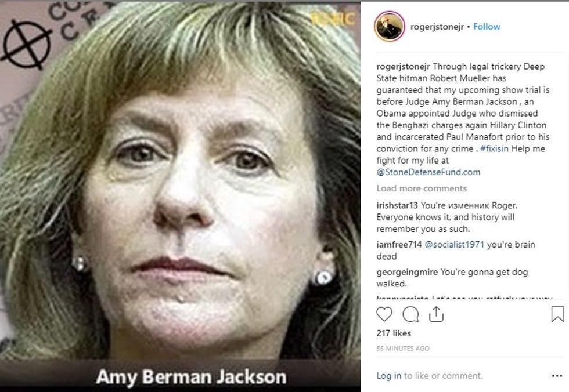Image resolution: width=569 pixels, height=392 pixels.
Task: Open the @socialist1971 mention
Action: click(x=454, y=245)
